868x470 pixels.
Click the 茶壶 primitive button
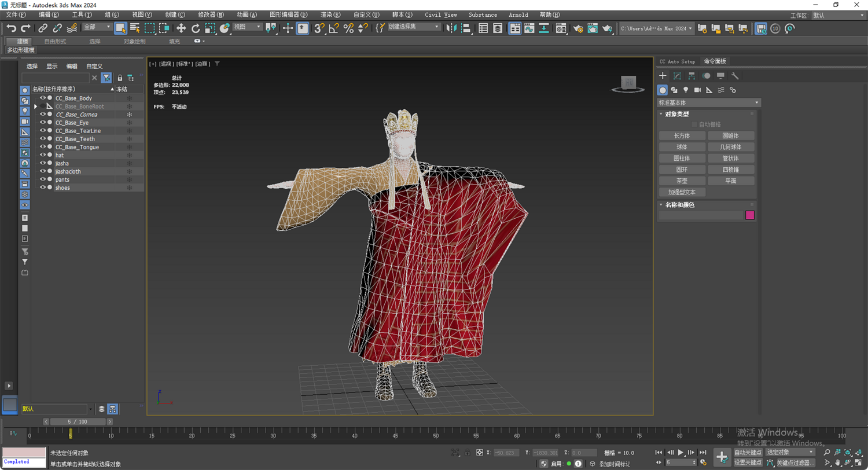[682, 181]
